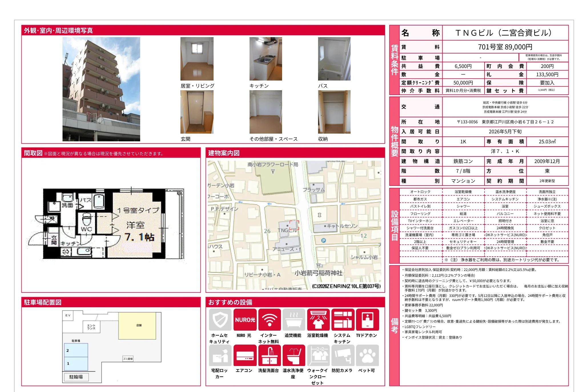Open the closet storage (収納) photo
This screenshot has height=392, width=587.
(x=334, y=112)
